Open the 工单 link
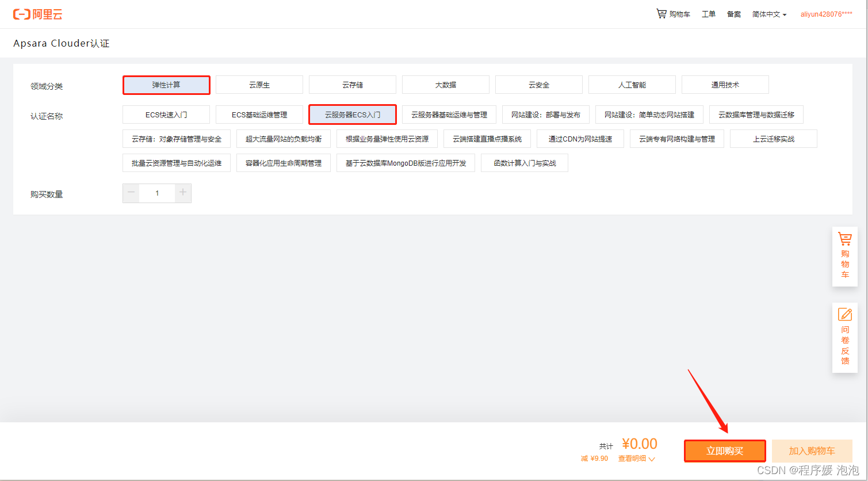This screenshot has width=868, height=481. point(709,14)
